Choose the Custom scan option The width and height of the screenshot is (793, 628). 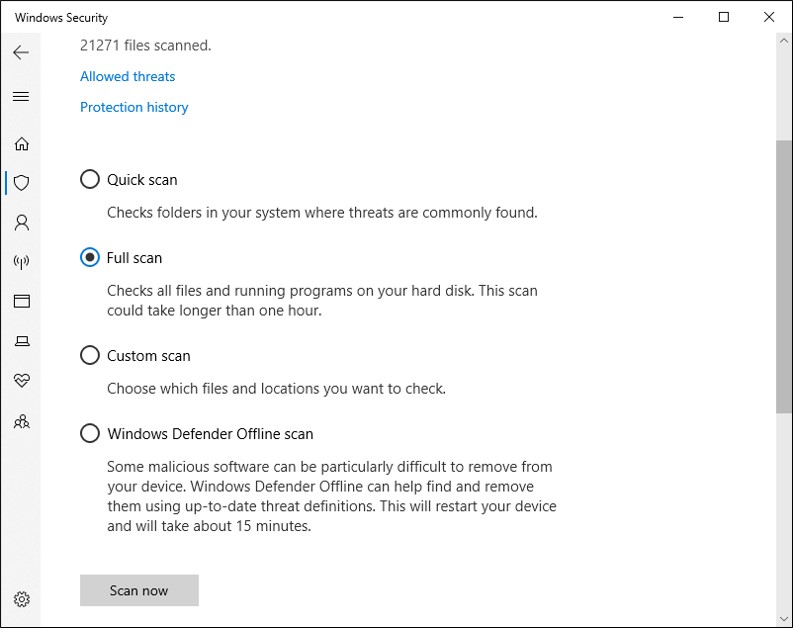[136, 355]
